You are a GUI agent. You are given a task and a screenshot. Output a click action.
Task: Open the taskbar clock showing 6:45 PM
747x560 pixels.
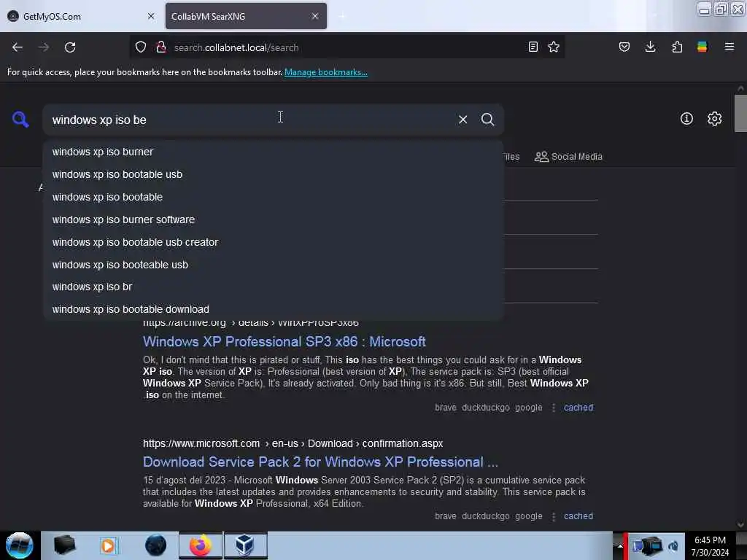coord(710,546)
